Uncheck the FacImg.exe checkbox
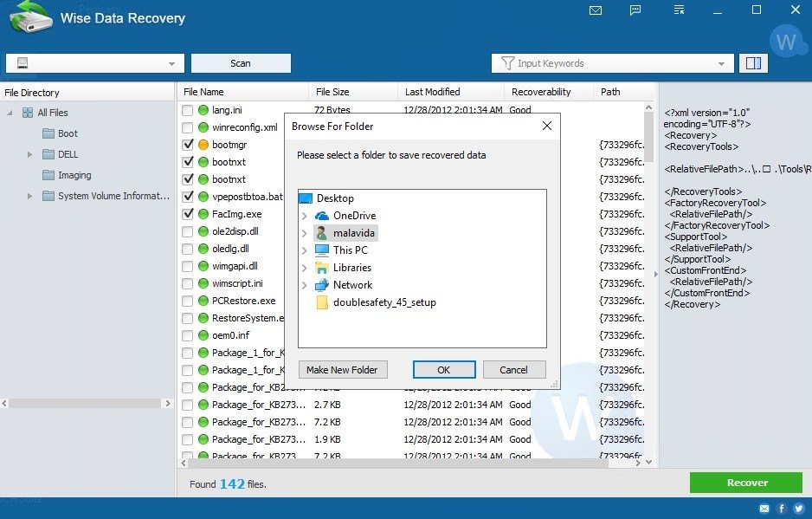The width and height of the screenshot is (812, 519). tap(188, 214)
